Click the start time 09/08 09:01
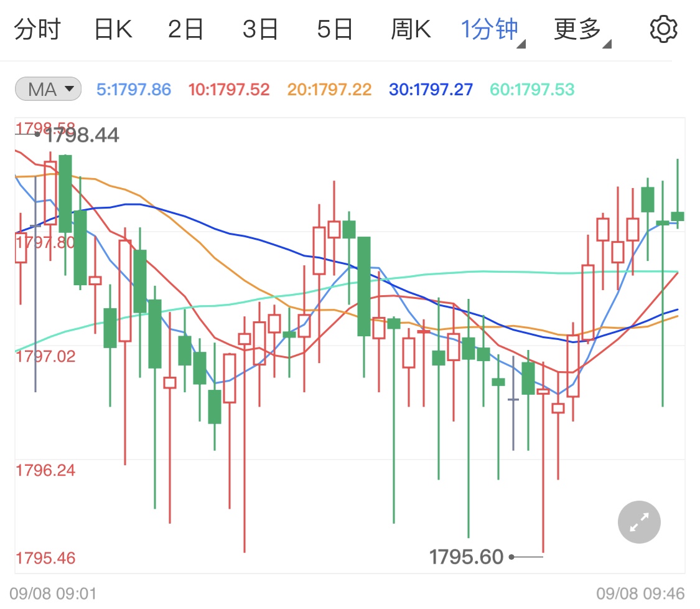This screenshot has width=700, height=609. click(53, 594)
